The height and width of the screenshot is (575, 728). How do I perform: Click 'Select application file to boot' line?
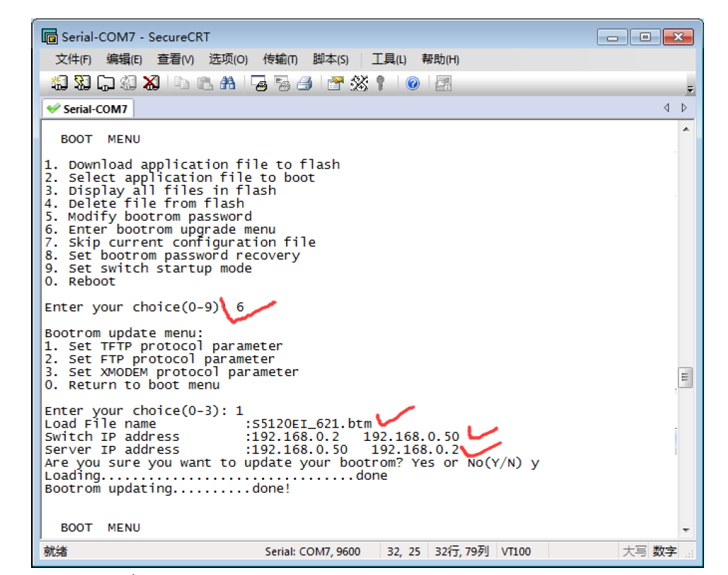tap(179, 178)
